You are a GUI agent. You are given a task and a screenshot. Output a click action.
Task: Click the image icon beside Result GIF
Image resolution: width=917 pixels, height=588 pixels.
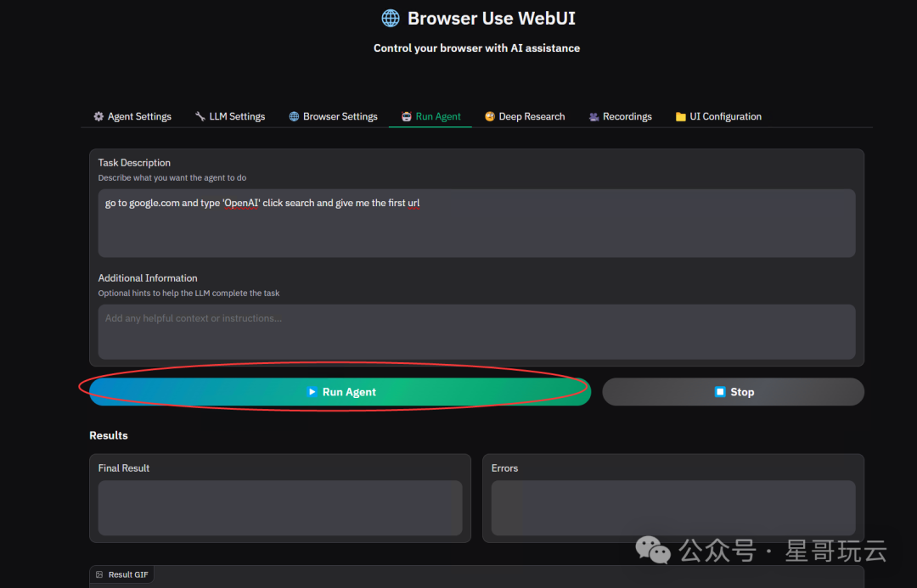coord(99,574)
